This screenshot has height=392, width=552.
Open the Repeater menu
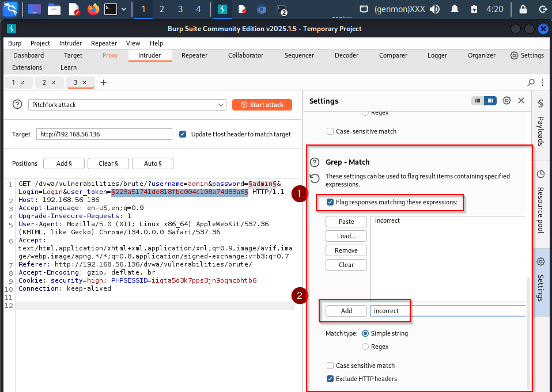(104, 43)
